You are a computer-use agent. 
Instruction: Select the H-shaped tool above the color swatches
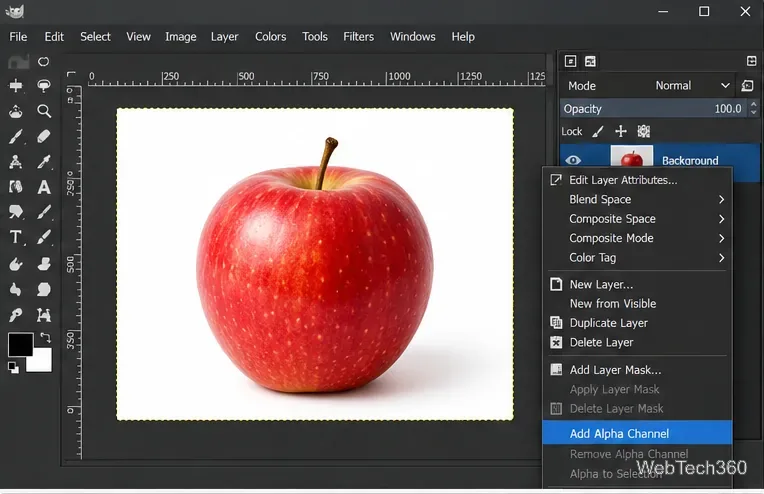[x=44, y=315]
